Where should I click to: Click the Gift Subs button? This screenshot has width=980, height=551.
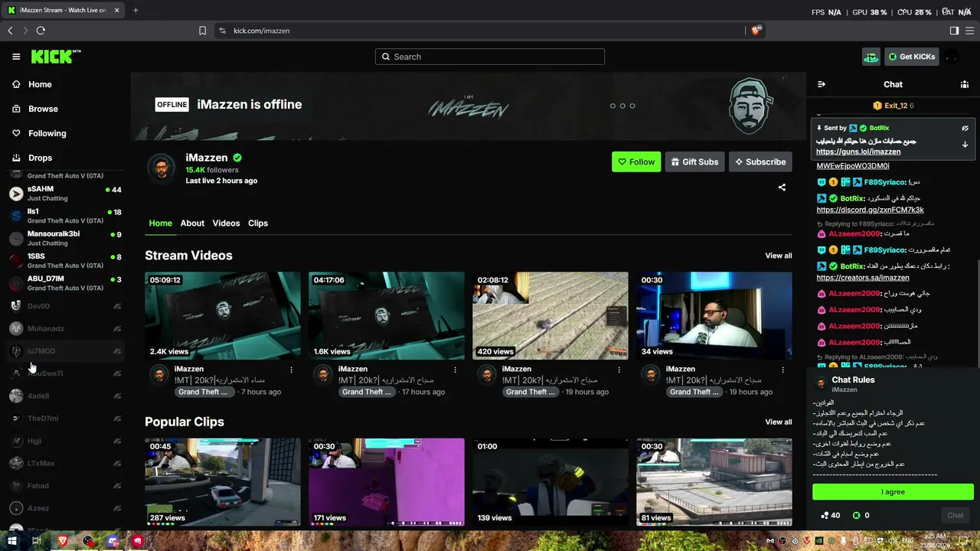(694, 161)
